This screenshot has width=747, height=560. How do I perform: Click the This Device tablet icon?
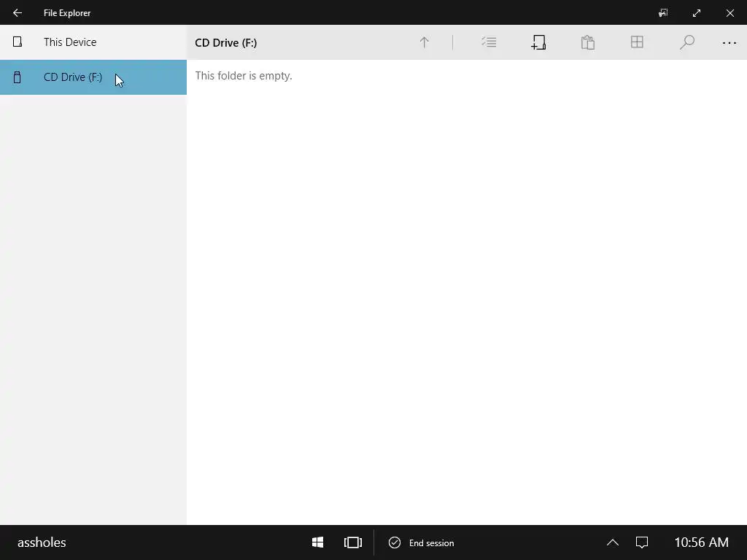[x=18, y=42]
